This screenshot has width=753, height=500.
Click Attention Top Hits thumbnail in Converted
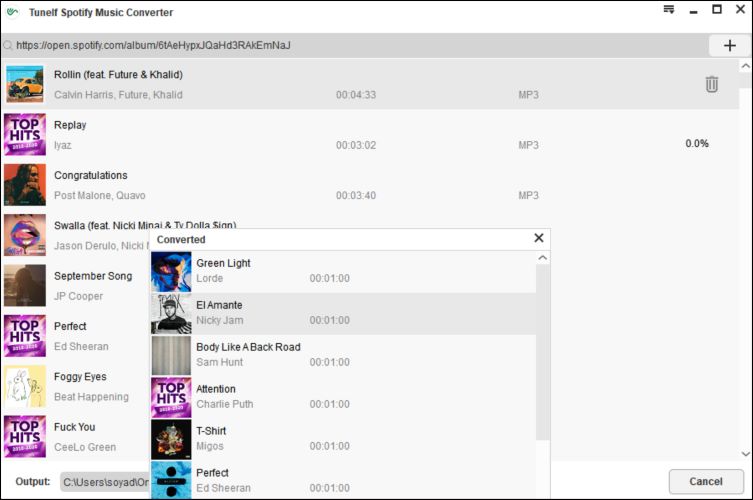[171, 397]
